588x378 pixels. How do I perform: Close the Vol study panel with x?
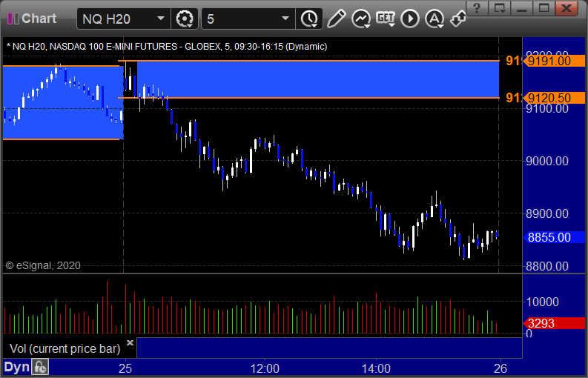(x=130, y=342)
